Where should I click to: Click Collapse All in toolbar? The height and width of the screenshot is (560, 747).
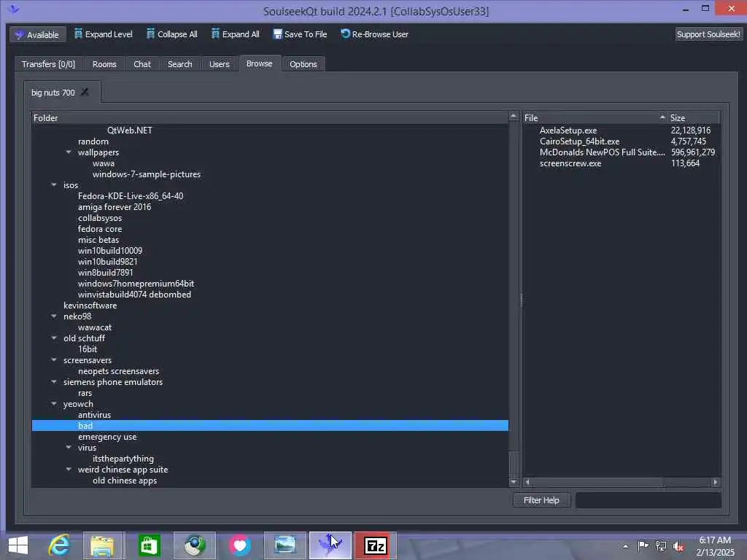coord(172,34)
